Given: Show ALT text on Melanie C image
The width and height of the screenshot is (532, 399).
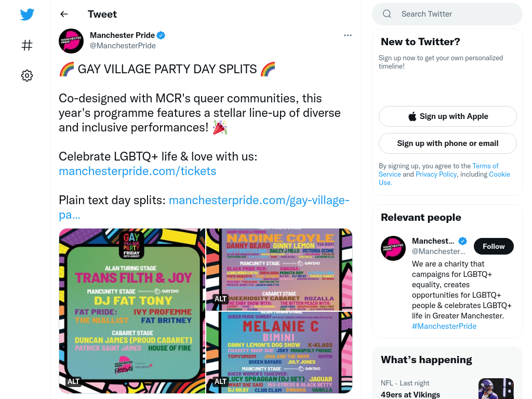Looking at the screenshot, I should [220, 381].
